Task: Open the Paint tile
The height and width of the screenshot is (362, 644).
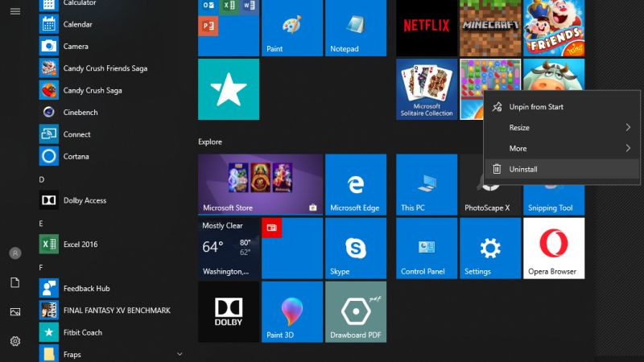Action: pyautogui.click(x=292, y=28)
